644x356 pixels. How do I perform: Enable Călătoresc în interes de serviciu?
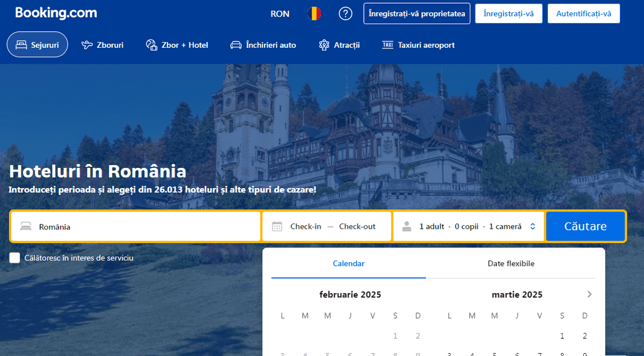click(14, 258)
